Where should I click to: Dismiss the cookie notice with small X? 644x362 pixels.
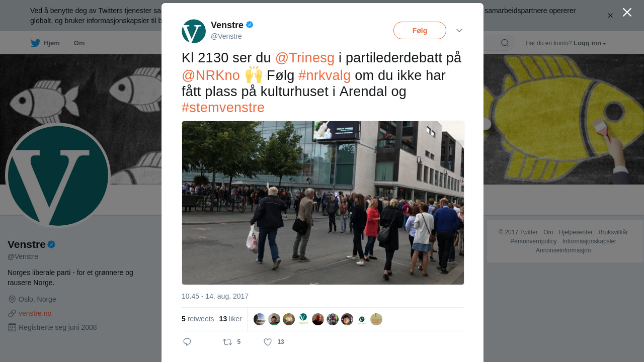coord(610,16)
